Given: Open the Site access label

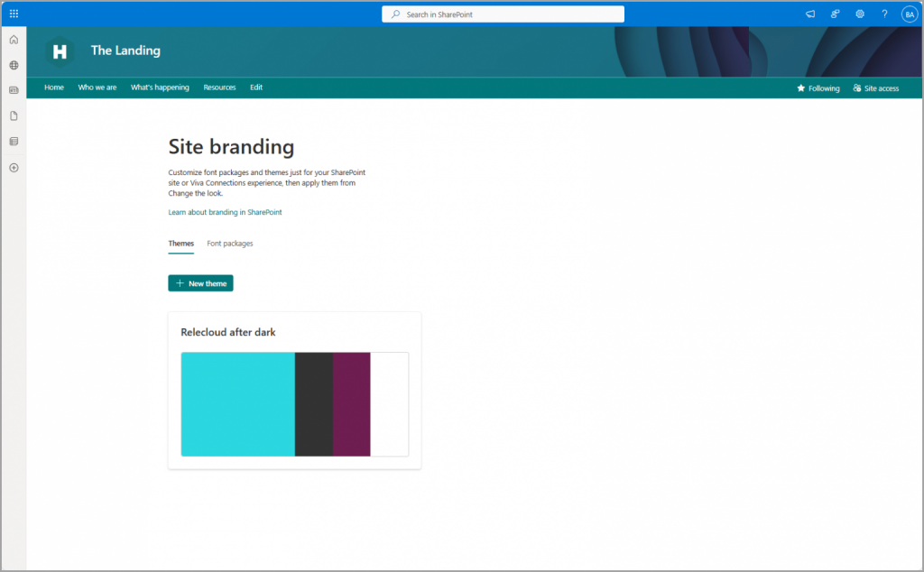Looking at the screenshot, I should point(882,88).
